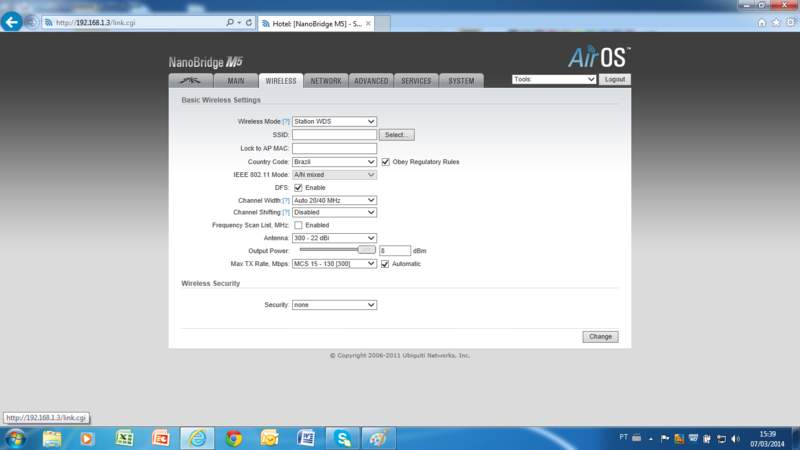Viewport: 800px width, 450px height.
Task: Open Skype from the taskbar
Action: pyautogui.click(x=342, y=438)
